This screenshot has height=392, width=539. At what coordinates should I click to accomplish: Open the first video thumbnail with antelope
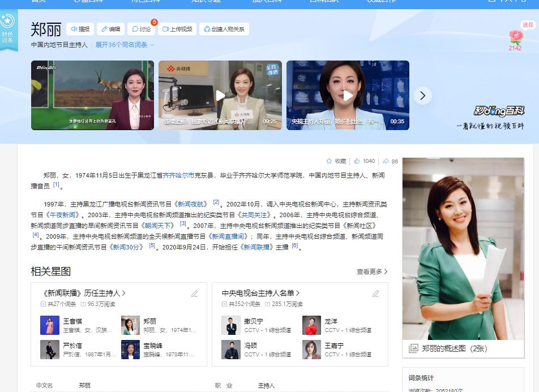click(92, 95)
